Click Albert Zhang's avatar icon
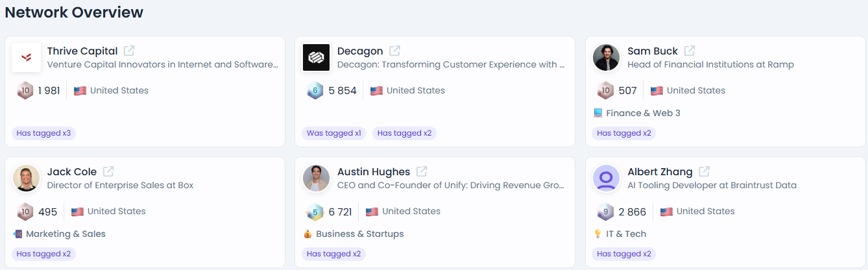 pos(606,178)
